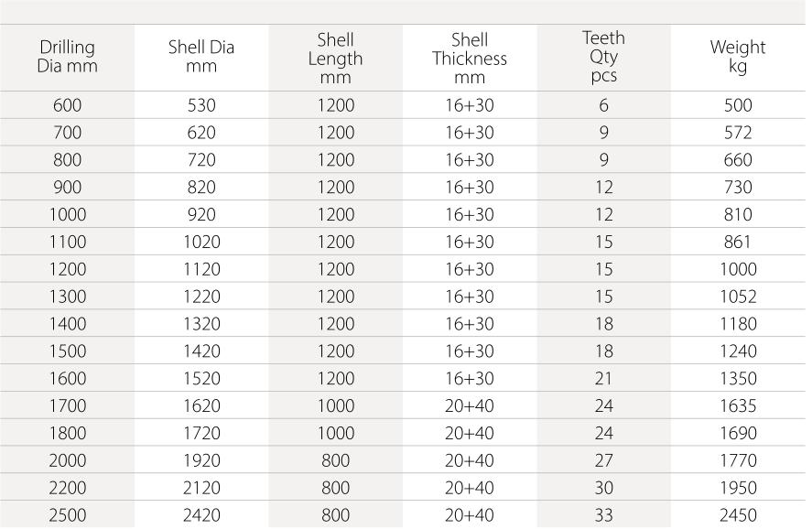812x529 pixels.
Task: Click the teeth quantity cell showing 6
Action: [x=604, y=105]
